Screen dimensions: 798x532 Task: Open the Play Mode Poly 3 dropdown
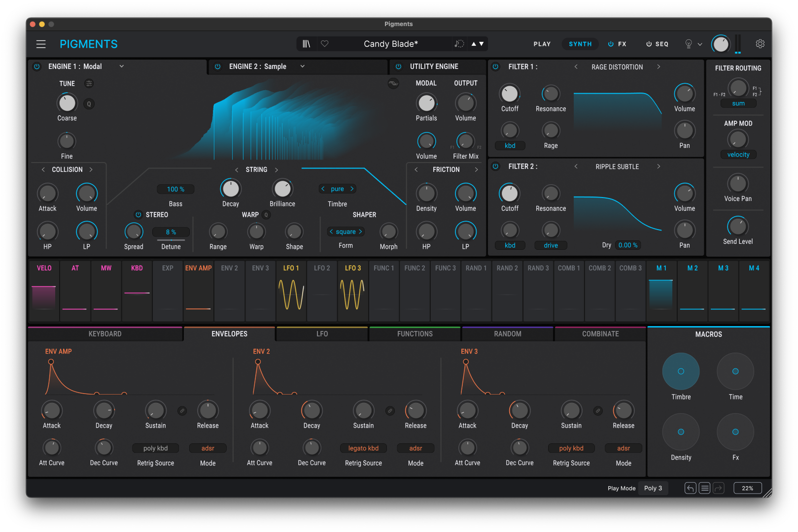pos(653,488)
